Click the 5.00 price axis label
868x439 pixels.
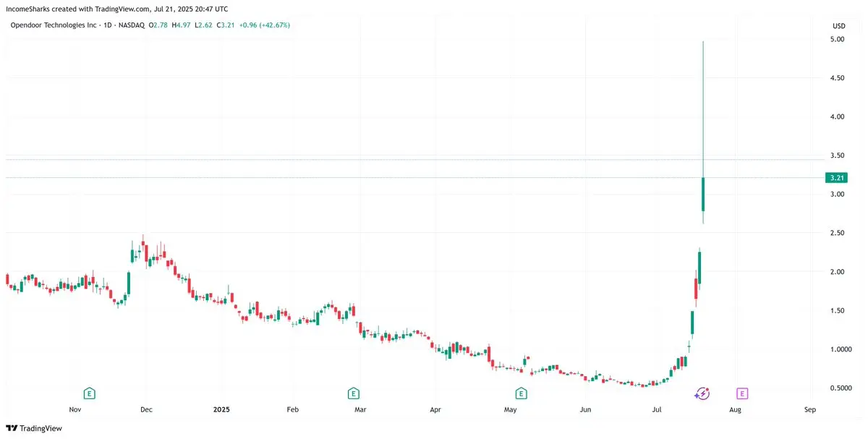838,39
